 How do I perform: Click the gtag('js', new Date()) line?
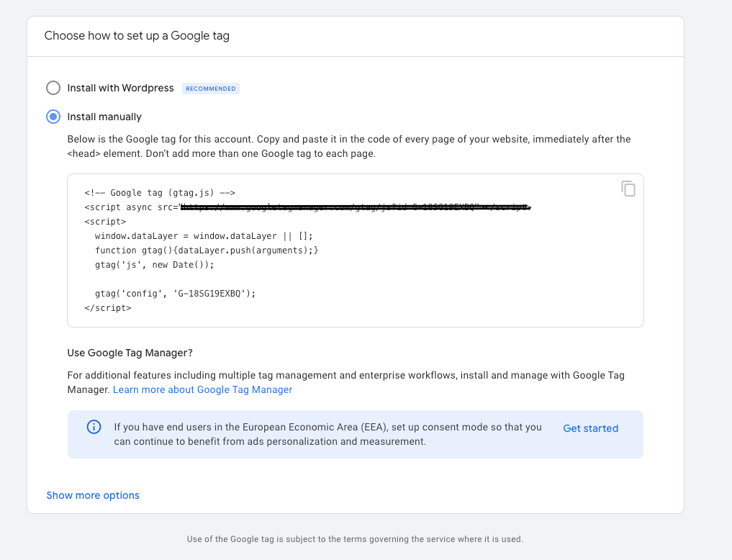click(155, 265)
